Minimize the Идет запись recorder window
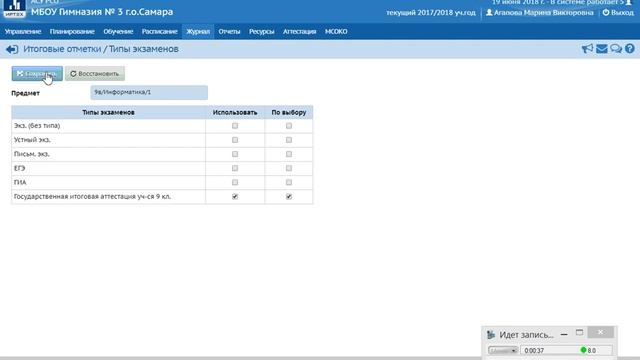This screenshot has width=640, height=360. 564,334
